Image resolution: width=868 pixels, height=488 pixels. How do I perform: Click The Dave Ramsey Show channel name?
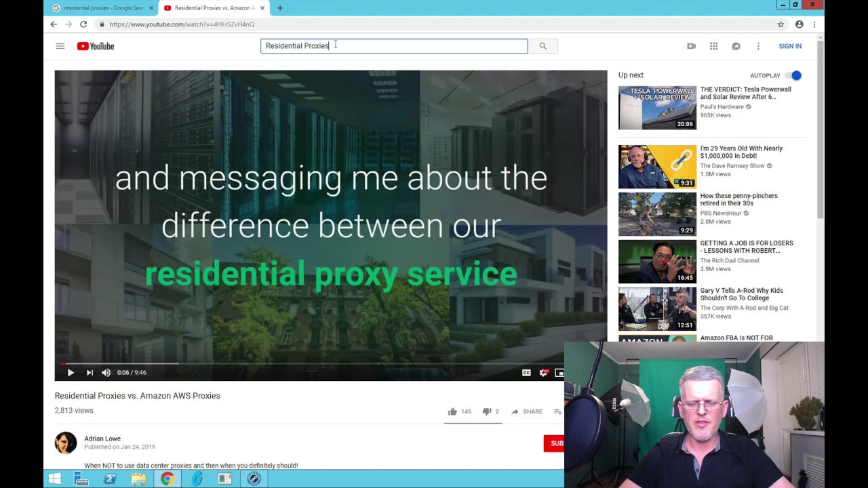[x=732, y=165]
